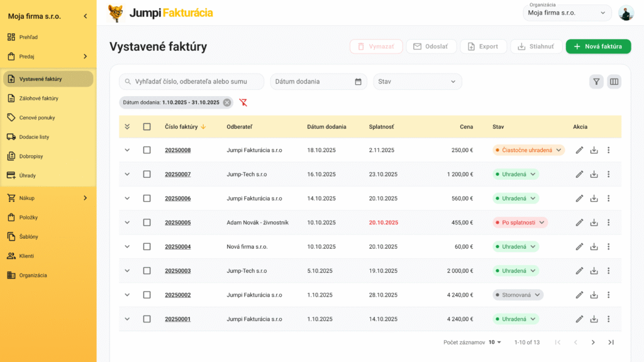The height and width of the screenshot is (362, 644).
Task: Click edit pencil icon for invoice 20250008
Action: click(579, 150)
